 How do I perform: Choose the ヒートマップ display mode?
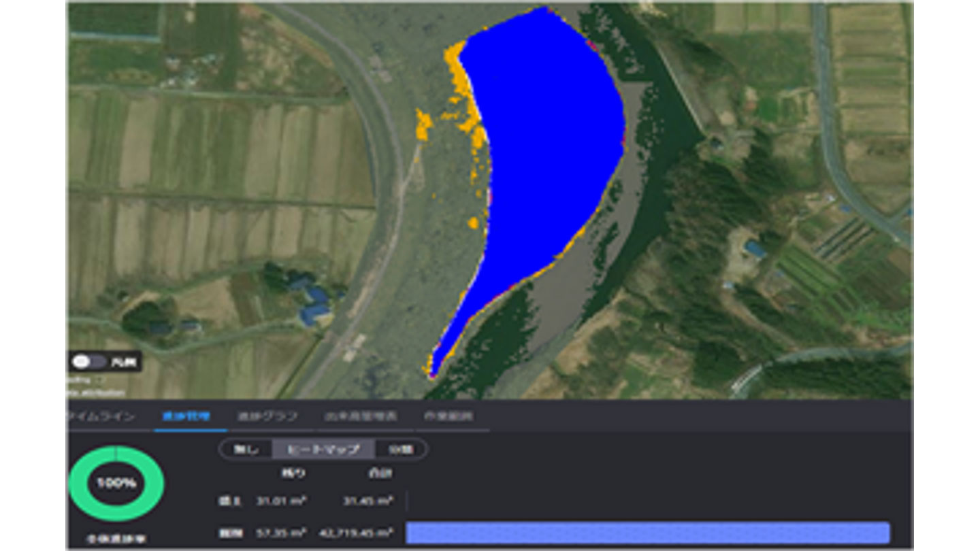(324, 449)
